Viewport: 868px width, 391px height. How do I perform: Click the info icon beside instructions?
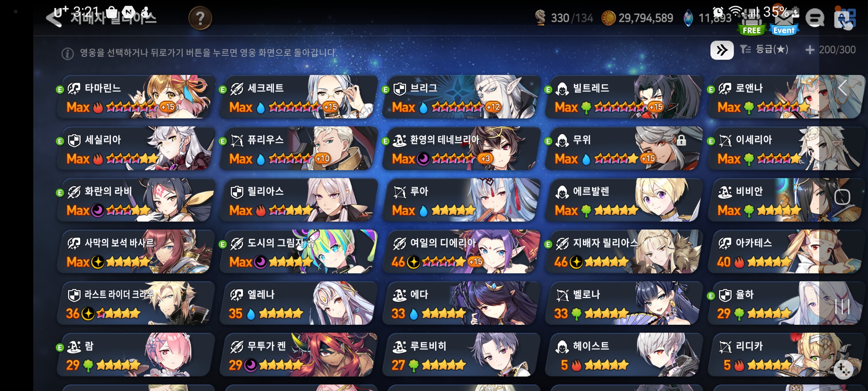(x=68, y=54)
